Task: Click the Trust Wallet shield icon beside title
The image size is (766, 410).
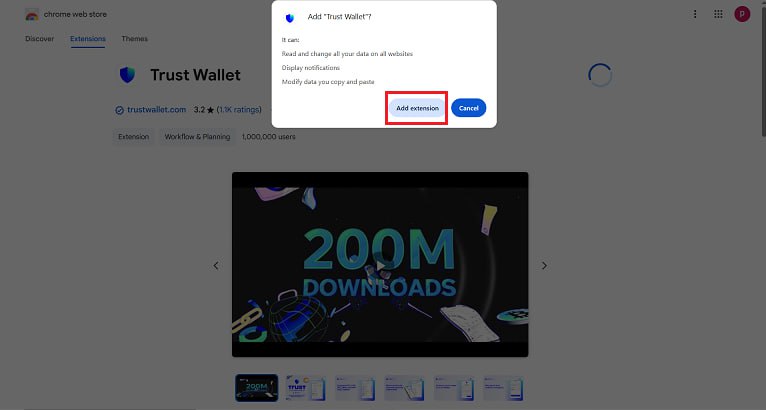Action: [x=127, y=75]
